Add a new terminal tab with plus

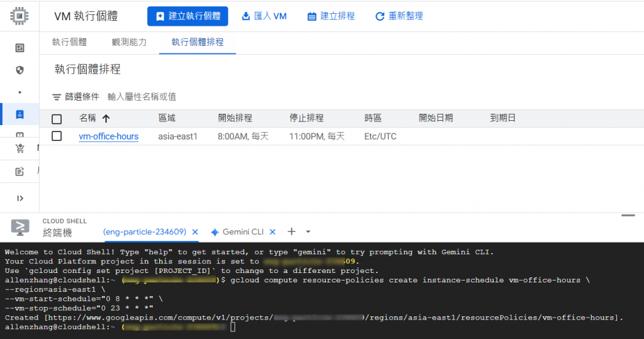click(291, 231)
